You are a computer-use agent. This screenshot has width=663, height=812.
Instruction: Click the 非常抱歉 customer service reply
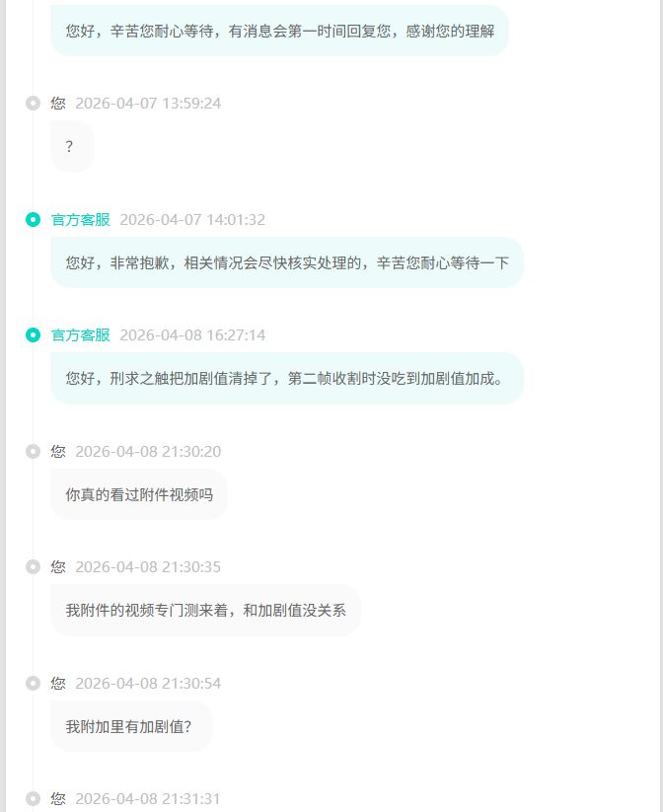pos(286,262)
